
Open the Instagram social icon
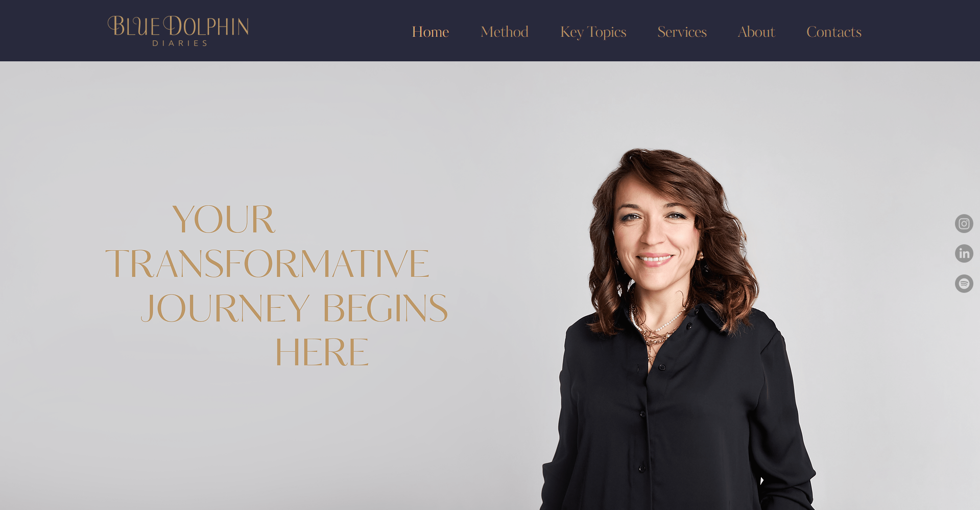964,223
